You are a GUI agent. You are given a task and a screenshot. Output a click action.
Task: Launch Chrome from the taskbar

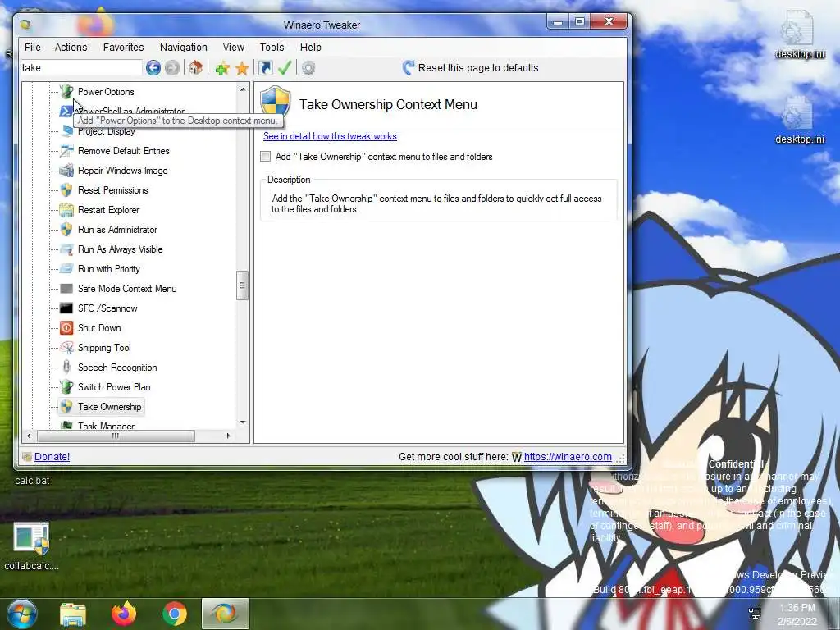[174, 614]
